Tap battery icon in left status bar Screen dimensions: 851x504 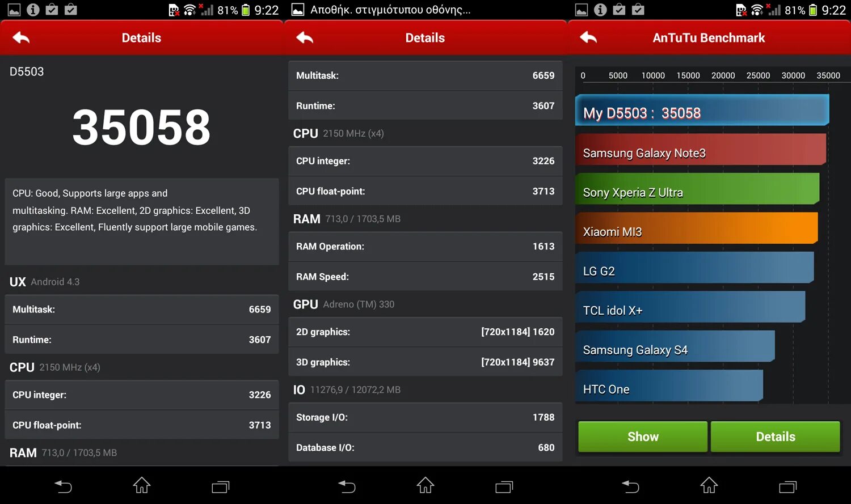click(x=246, y=10)
